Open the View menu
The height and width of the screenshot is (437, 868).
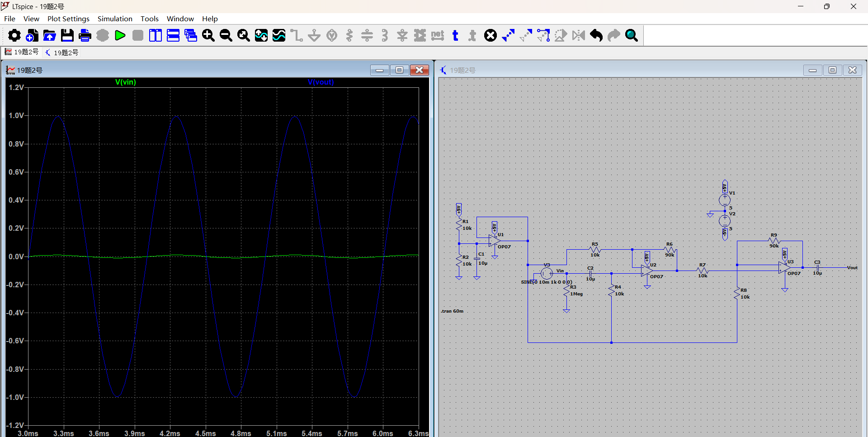31,19
